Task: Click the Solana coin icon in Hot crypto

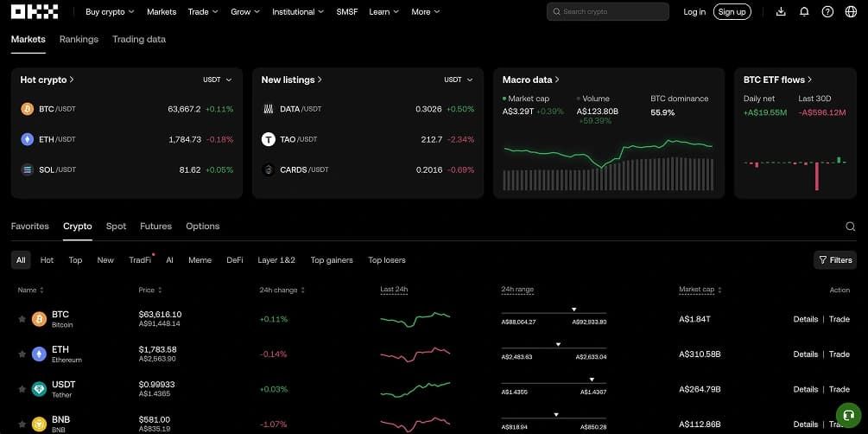Action: point(27,169)
